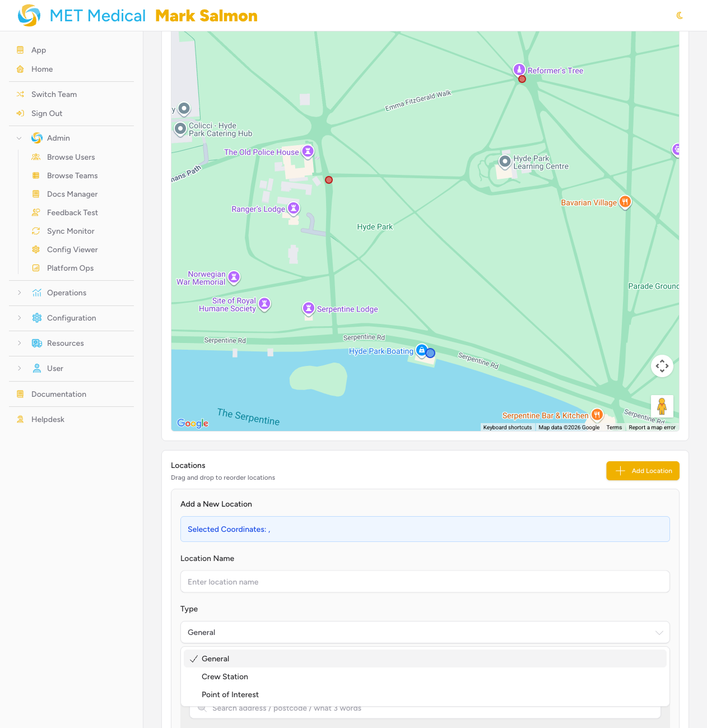Image resolution: width=707 pixels, height=728 pixels.
Task: Click the Operations chart icon
Action: point(37,293)
